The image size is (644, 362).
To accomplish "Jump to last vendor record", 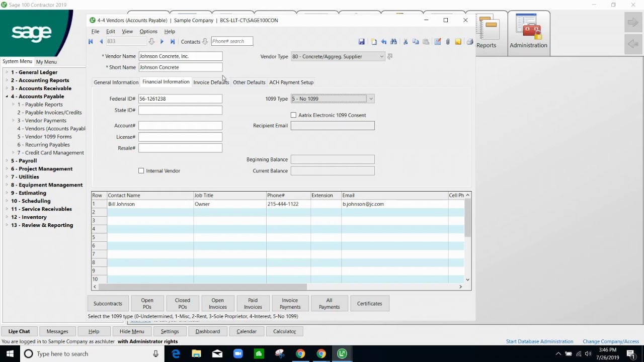I will (x=173, y=42).
